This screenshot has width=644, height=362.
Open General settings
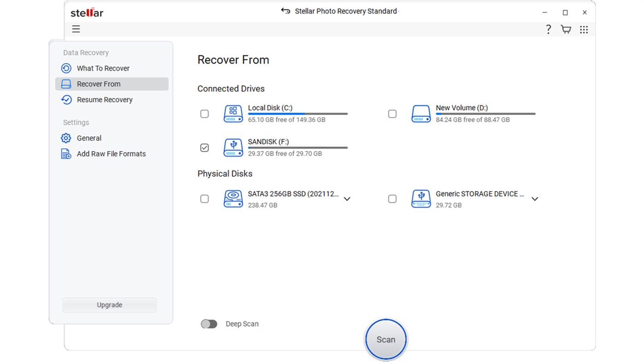89,138
